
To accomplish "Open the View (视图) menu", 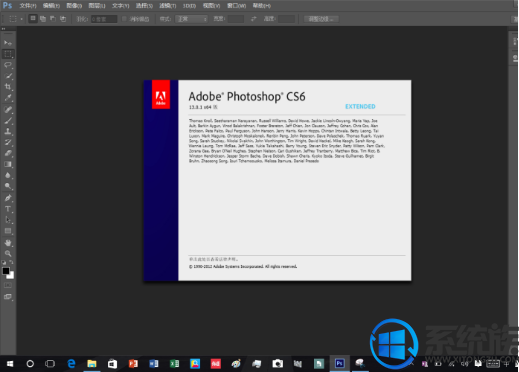I will point(211,6).
